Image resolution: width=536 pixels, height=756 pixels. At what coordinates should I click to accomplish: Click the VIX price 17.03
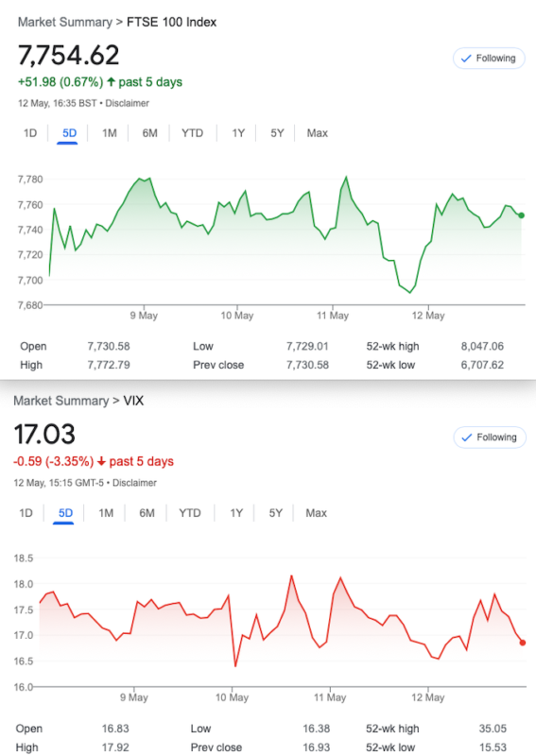[44, 434]
